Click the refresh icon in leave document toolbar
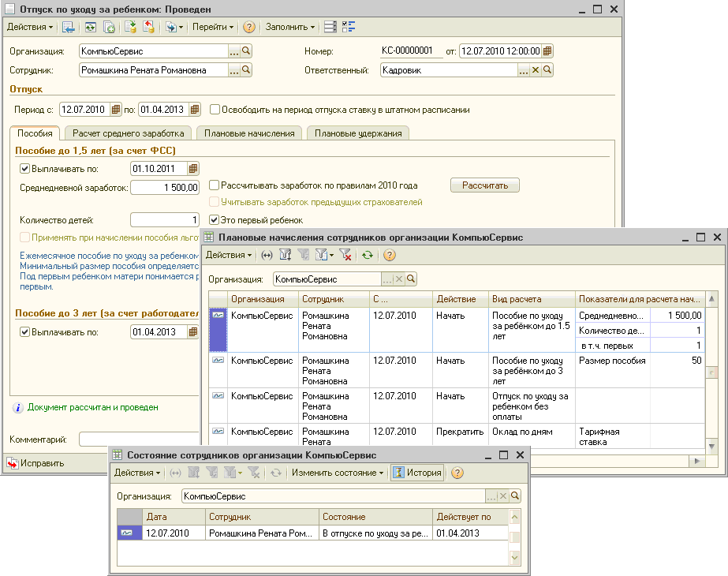This screenshot has height=576, width=728. pos(90,27)
